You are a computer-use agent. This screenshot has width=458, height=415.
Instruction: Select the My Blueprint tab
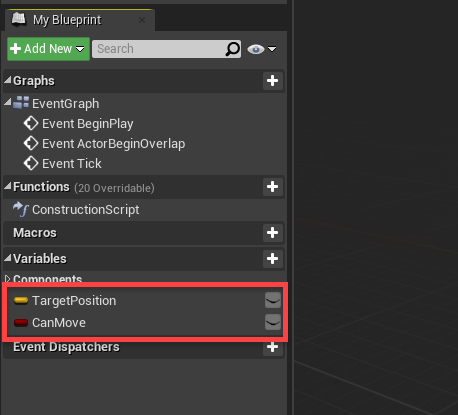(x=79, y=20)
